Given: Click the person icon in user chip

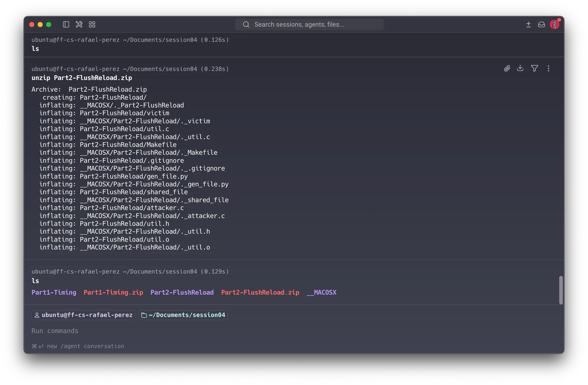Looking at the screenshot, I should 37,315.
